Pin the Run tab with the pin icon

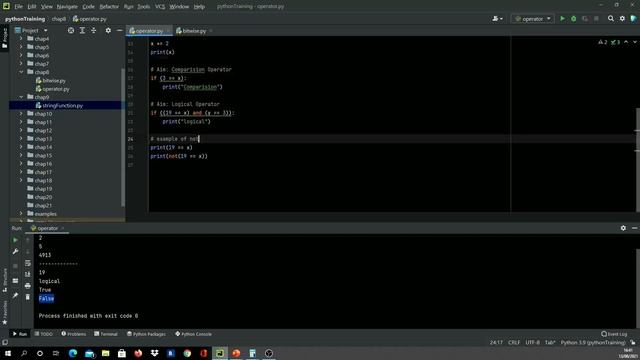(15, 295)
